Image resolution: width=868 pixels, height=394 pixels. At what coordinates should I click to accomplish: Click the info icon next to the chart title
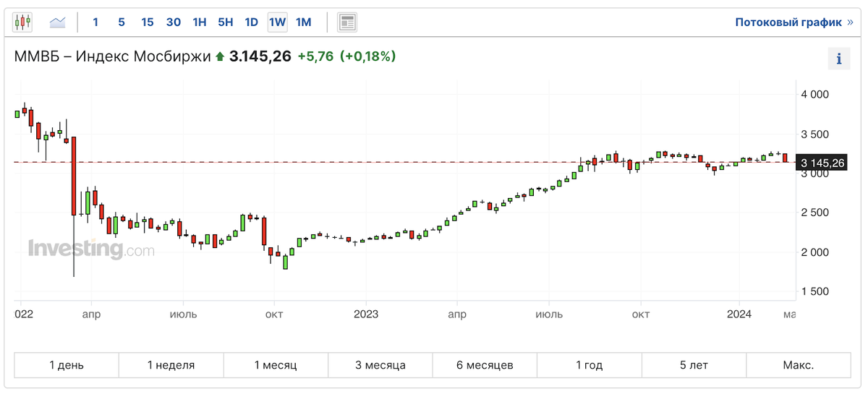pyautogui.click(x=839, y=59)
